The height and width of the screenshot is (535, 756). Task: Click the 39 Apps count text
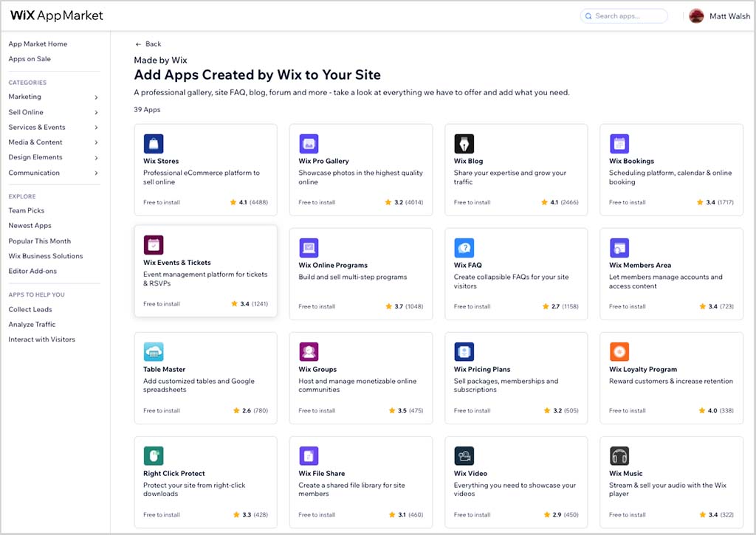147,109
